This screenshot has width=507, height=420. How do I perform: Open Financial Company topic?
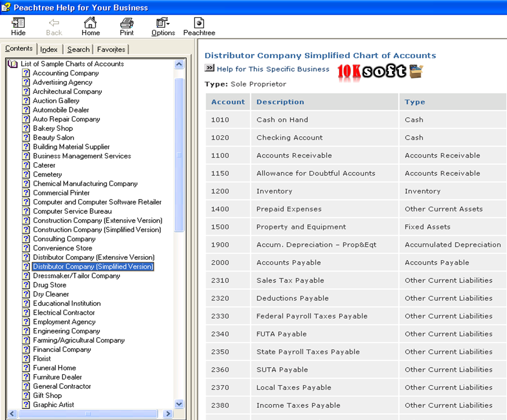click(62, 349)
